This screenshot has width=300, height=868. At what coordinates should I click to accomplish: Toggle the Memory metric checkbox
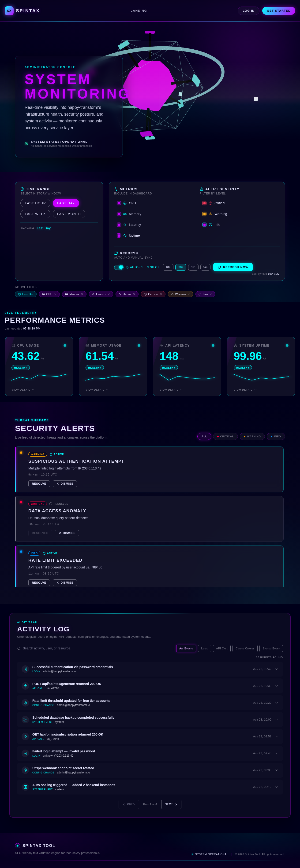119,214
